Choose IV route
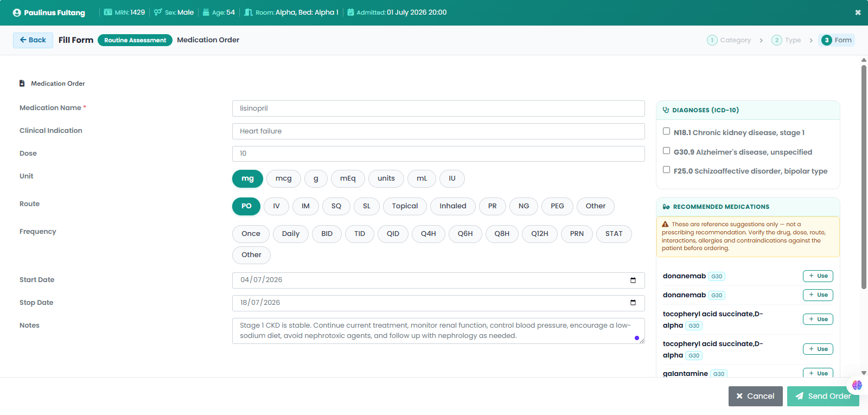Image resolution: width=868 pixels, height=415 pixels. pyautogui.click(x=276, y=206)
